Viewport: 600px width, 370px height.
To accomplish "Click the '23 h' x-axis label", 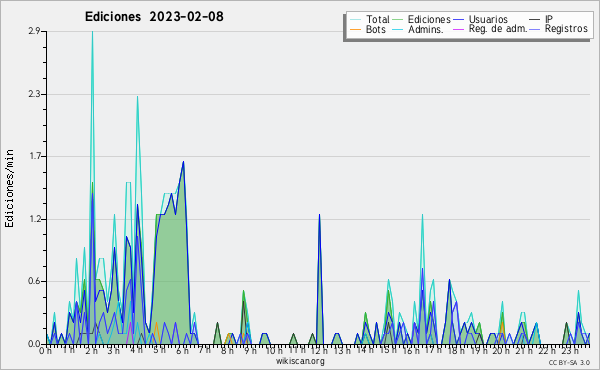I will point(570,351).
